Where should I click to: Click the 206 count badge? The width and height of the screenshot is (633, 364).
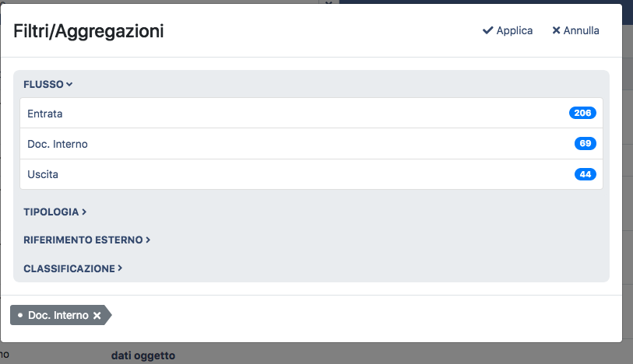pos(582,113)
